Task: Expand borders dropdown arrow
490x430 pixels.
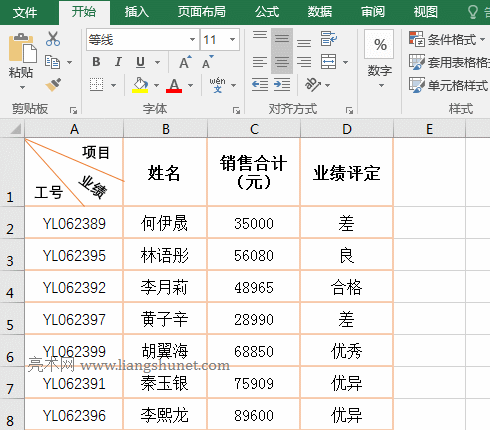Action: pos(113,85)
